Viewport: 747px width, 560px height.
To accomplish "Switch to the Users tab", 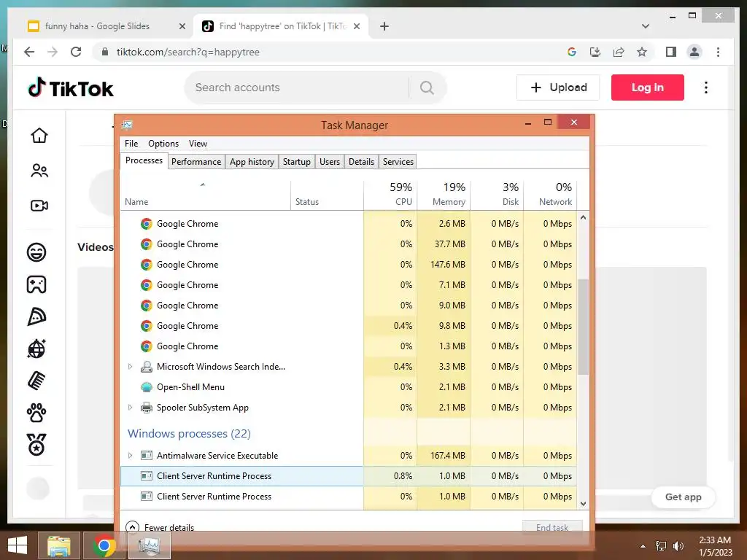I will click(x=330, y=161).
